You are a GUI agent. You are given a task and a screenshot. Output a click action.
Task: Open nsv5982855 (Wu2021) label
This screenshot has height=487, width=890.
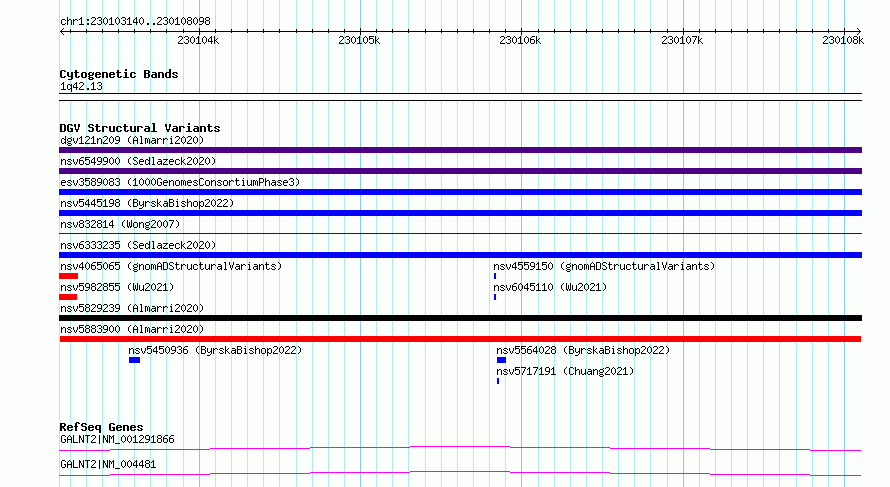coord(117,287)
